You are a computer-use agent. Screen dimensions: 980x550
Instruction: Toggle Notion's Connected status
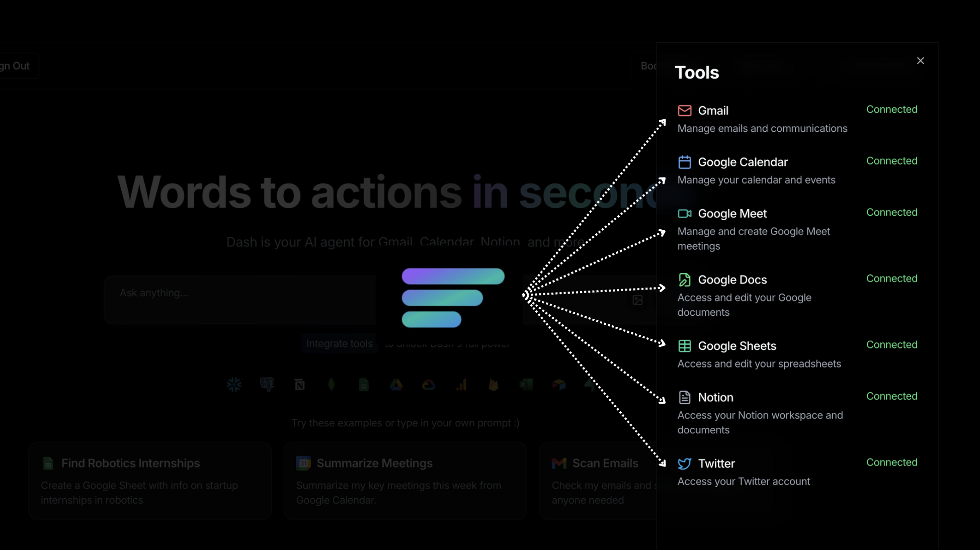pyautogui.click(x=891, y=396)
